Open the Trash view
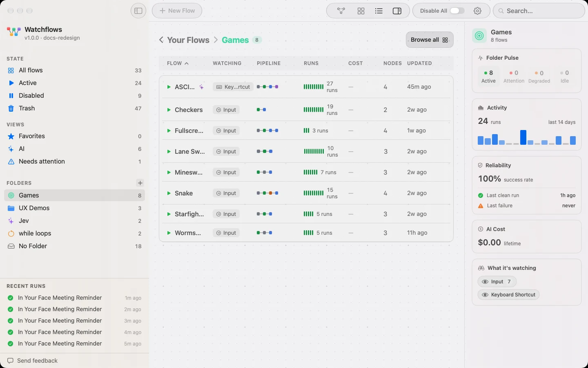 pyautogui.click(x=74, y=108)
